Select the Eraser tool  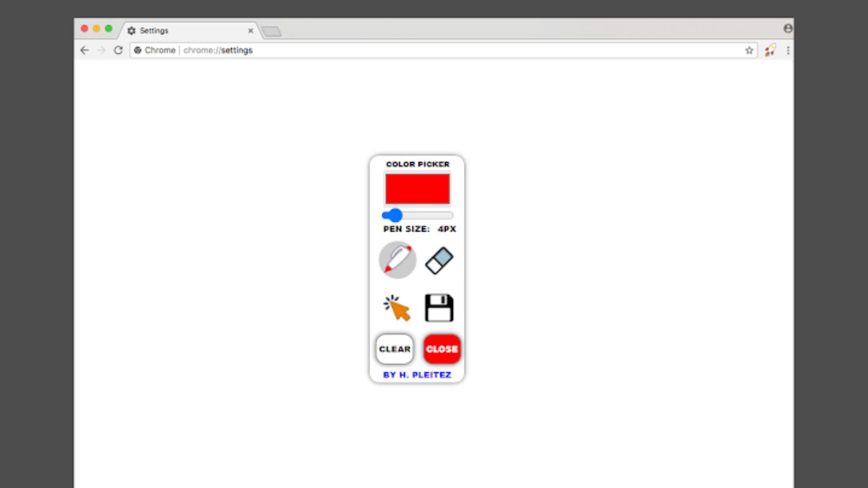[439, 260]
